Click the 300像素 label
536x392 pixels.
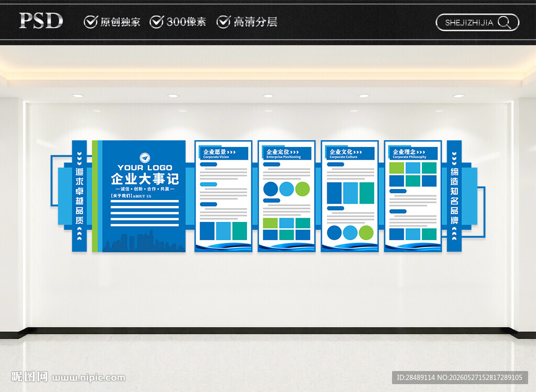coord(186,22)
